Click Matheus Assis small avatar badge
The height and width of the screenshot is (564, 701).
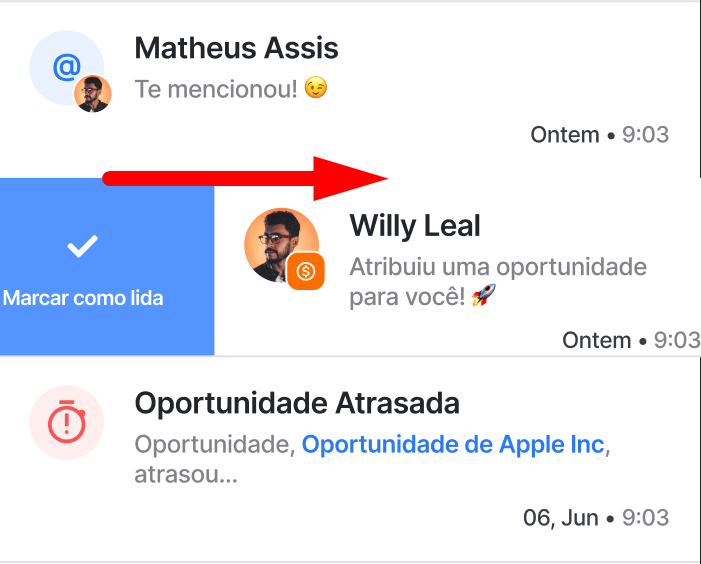coord(93,93)
